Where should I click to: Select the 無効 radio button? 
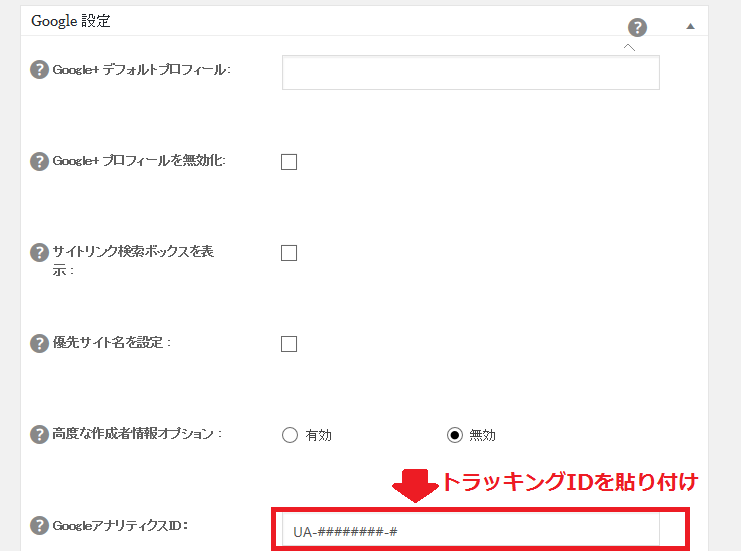click(455, 435)
